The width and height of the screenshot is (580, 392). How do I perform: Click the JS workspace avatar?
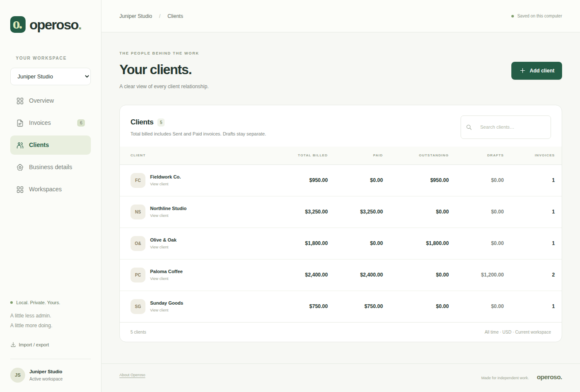click(17, 375)
